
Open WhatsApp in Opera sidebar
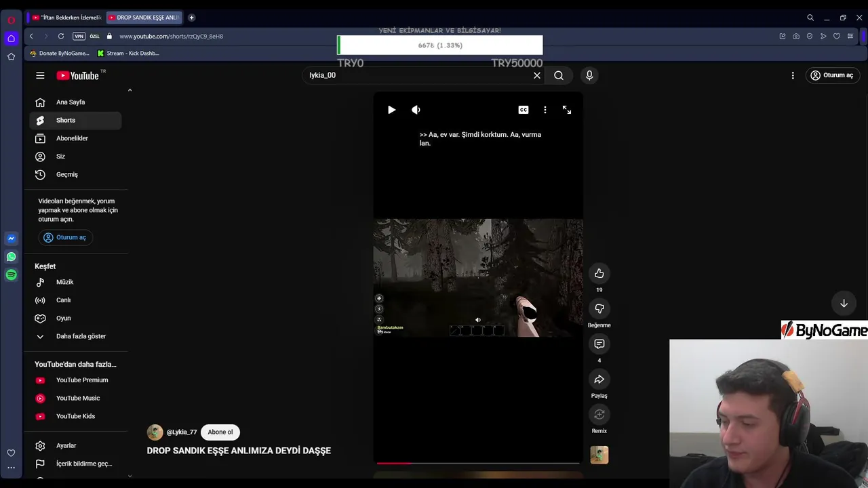(x=11, y=257)
